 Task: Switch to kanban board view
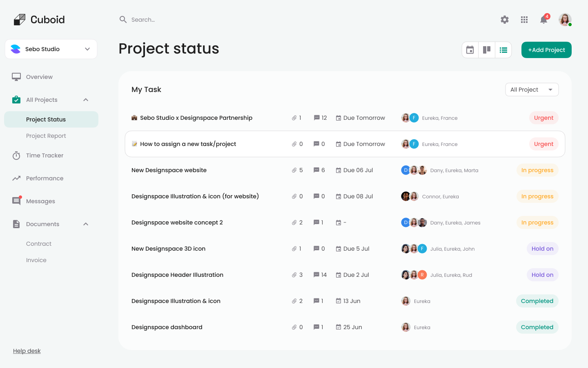point(486,49)
